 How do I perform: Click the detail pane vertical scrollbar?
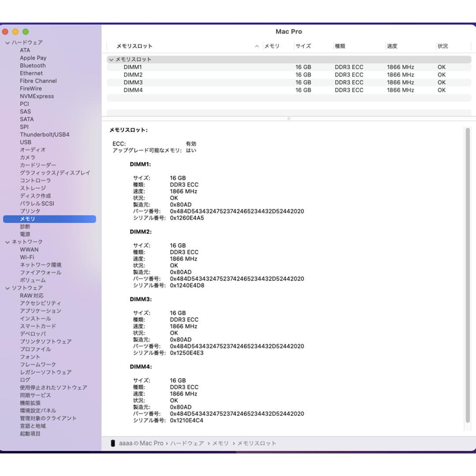pos(468,275)
